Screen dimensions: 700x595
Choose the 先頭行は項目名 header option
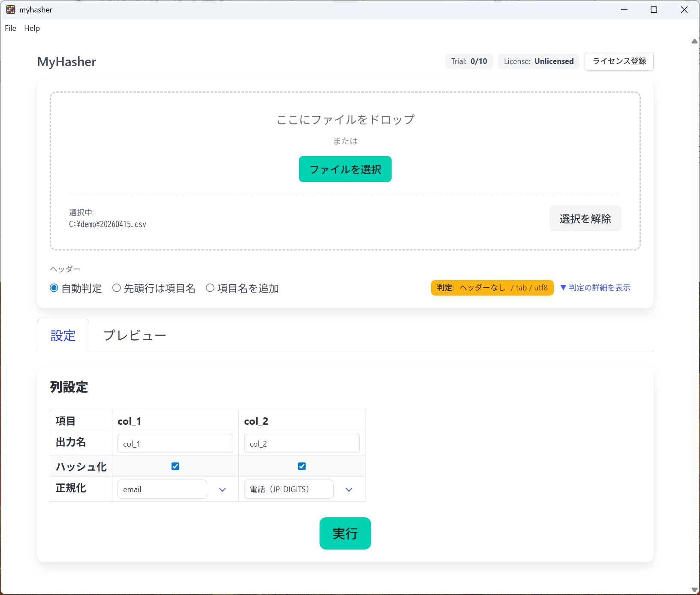pyautogui.click(x=116, y=288)
